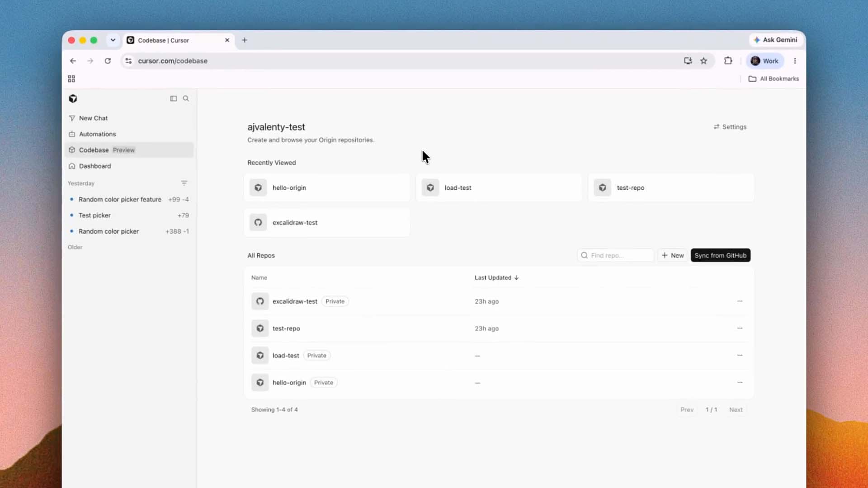Sort by Last Updated column
The image size is (868, 488).
(496, 278)
